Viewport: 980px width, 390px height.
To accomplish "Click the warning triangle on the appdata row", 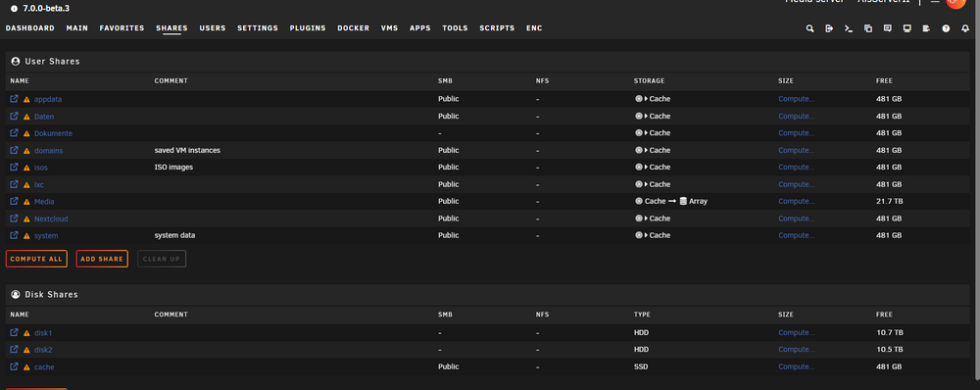I will (26, 99).
